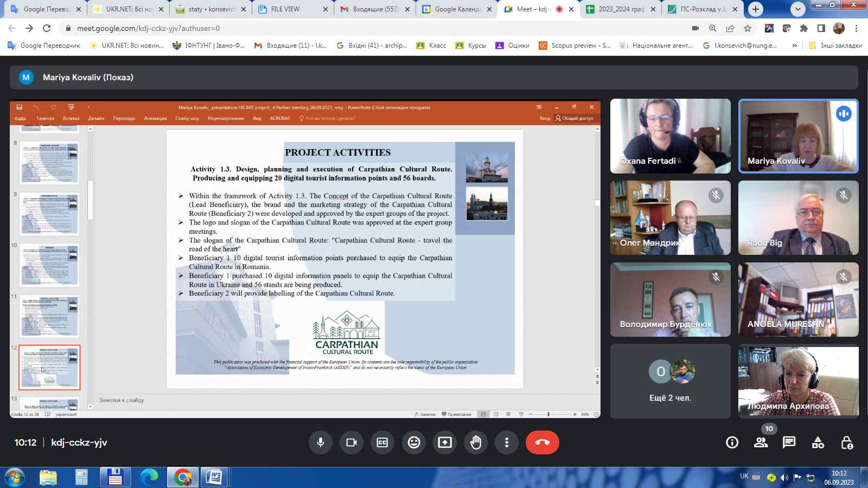Expand the browser tab search chevron
The width and height of the screenshot is (868, 488).
(x=797, y=9)
